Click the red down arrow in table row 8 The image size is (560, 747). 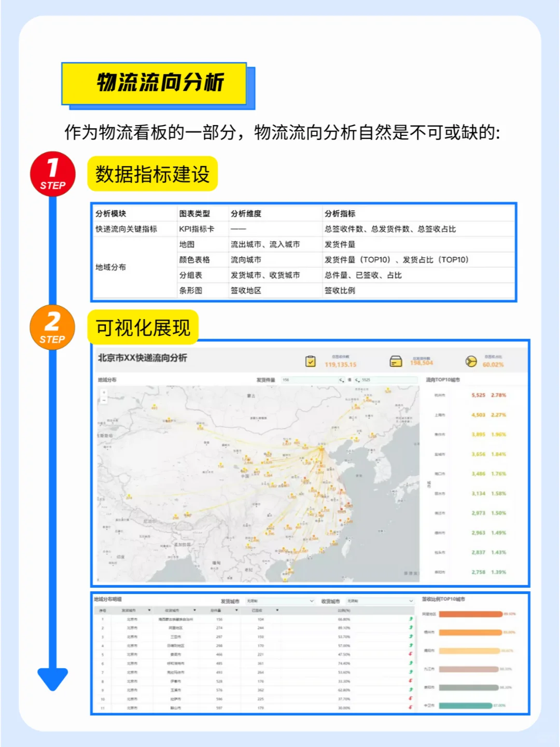[411, 681]
